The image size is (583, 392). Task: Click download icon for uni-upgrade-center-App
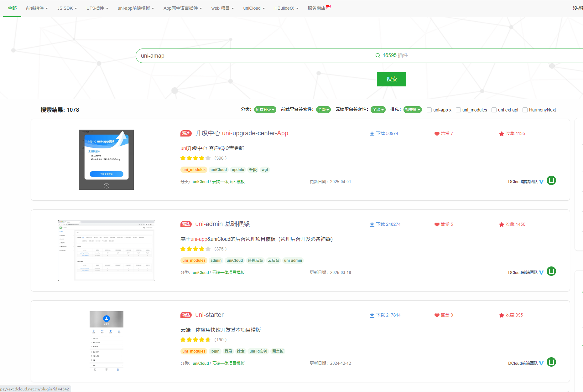tap(372, 134)
